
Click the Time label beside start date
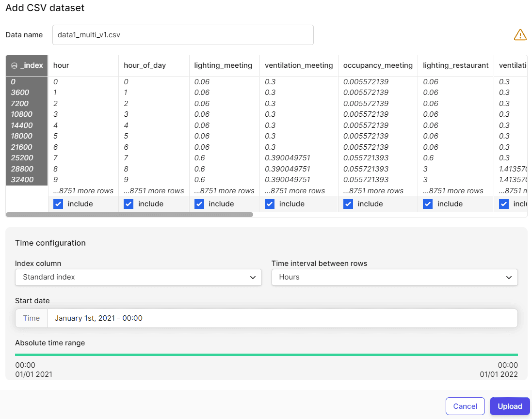point(32,318)
